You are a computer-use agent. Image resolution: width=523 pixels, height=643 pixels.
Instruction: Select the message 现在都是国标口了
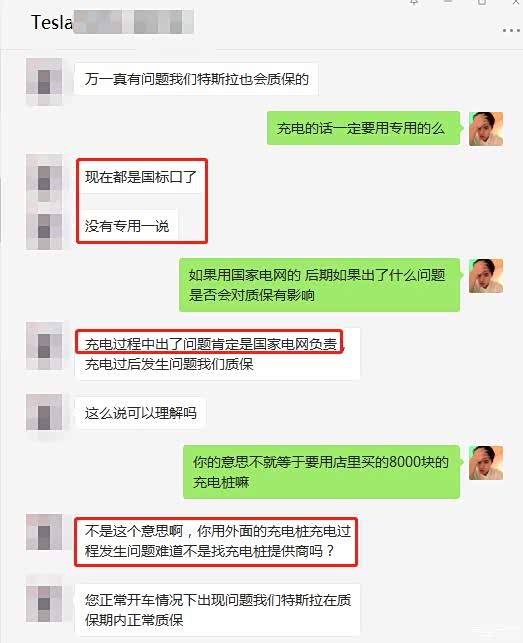[140, 177]
